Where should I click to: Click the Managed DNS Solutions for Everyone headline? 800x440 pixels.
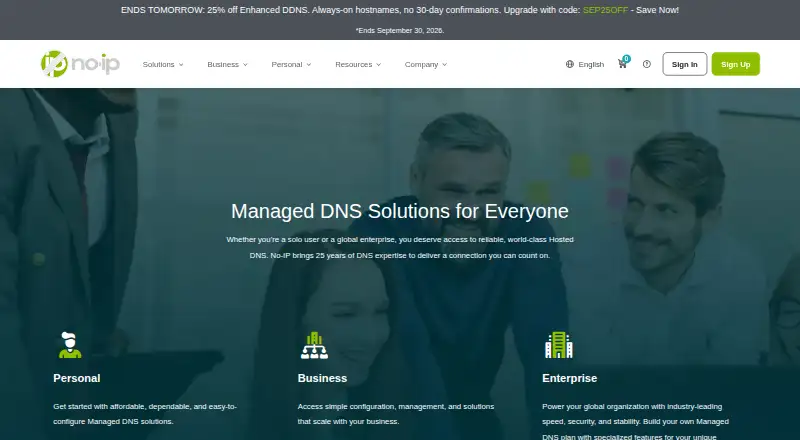click(x=400, y=211)
